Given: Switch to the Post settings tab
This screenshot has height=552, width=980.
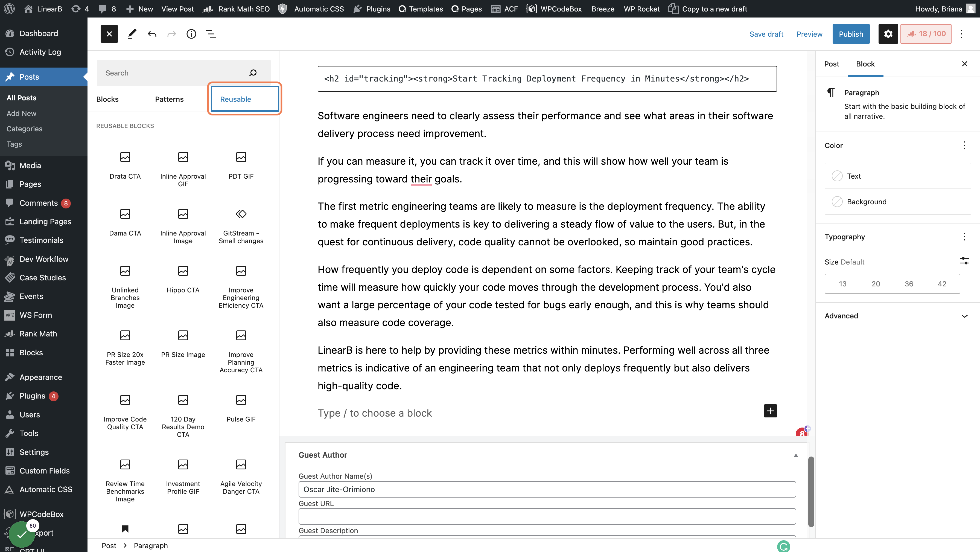Looking at the screenshot, I should click(x=832, y=64).
